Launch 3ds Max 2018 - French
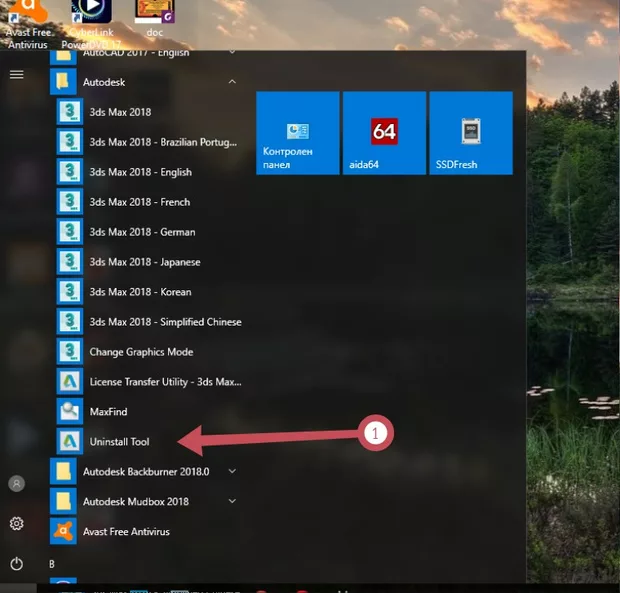Viewport: 620px width, 593px height. click(x=138, y=202)
